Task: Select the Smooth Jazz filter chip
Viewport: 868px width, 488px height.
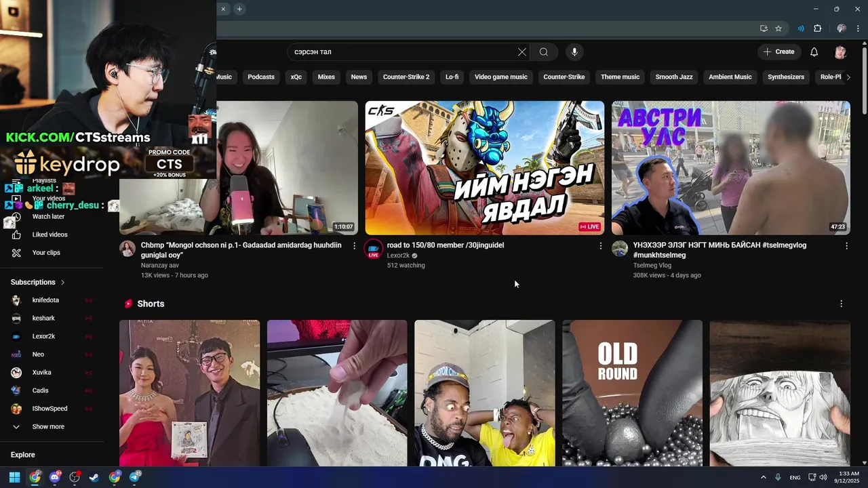Action: [x=674, y=77]
